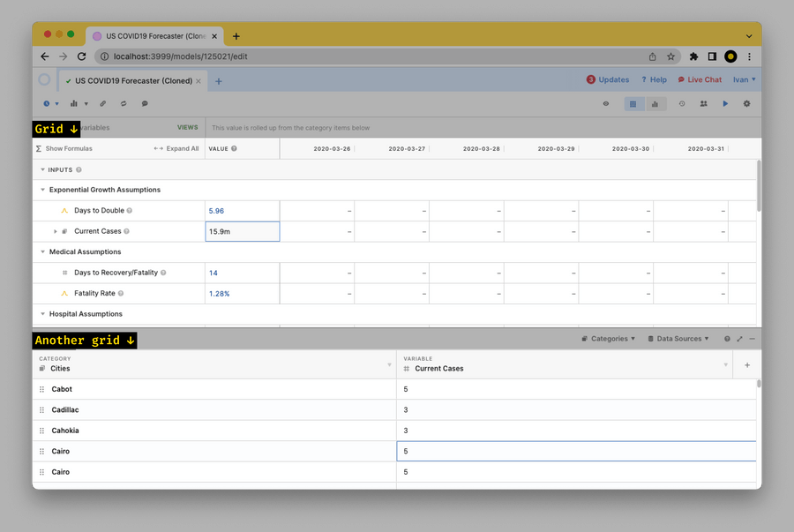The width and height of the screenshot is (794, 532).
Task: Click the Cahokia row drag handle
Action: [42, 431]
